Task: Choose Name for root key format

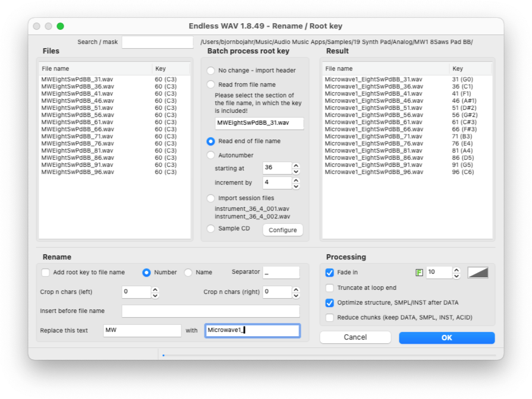Action: point(188,273)
